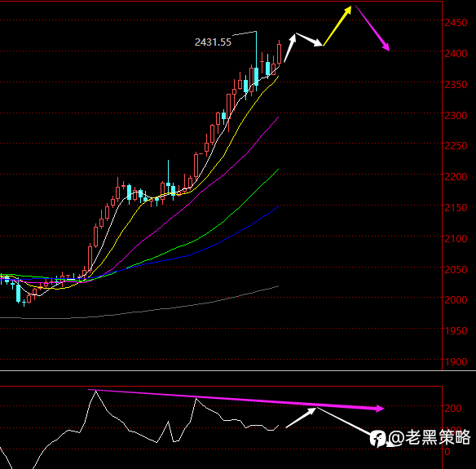Select the 1950 price axis label

click(456, 331)
